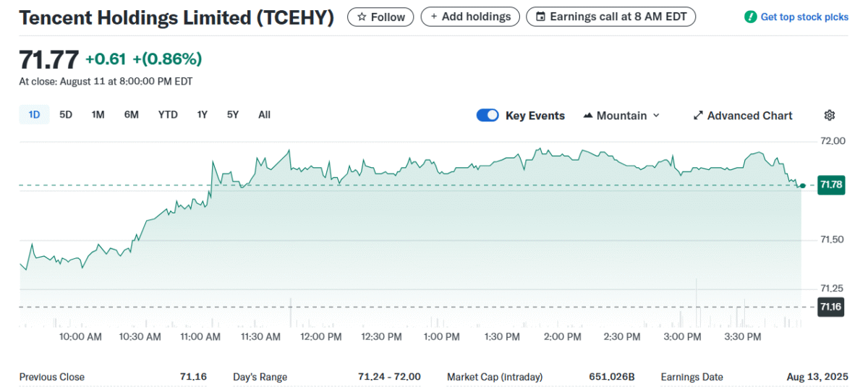The width and height of the screenshot is (868, 392).
Task: Click the Aug 13, 2025 earnings date
Action: coord(817,377)
